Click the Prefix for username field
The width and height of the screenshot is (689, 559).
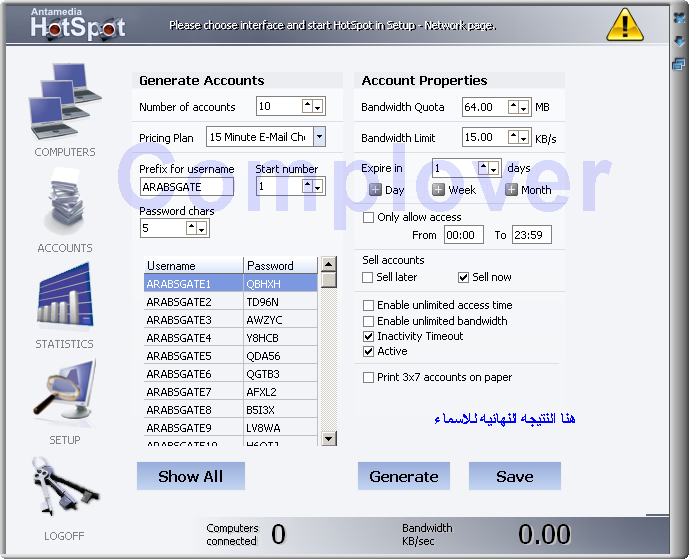point(187,186)
